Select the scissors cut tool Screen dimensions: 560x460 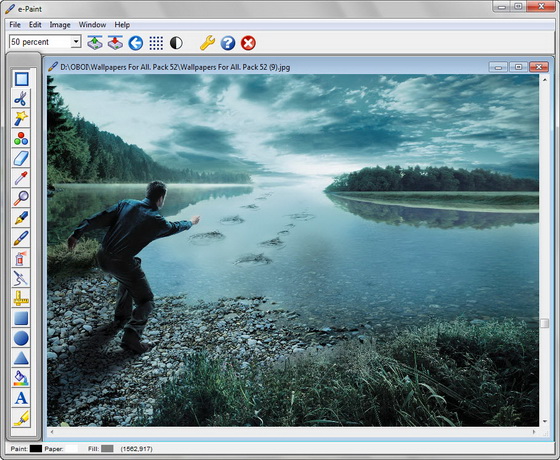21,99
